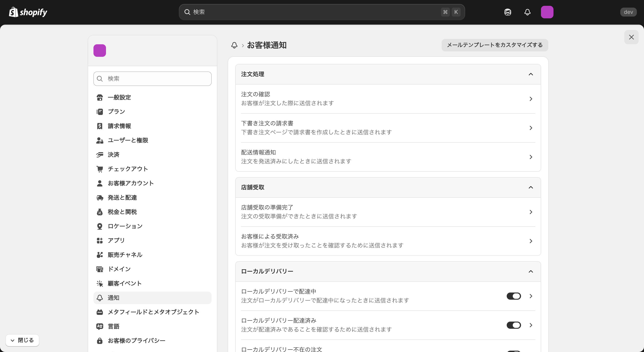Click the Shopify logo icon
Viewport: 644px width, 352px height.
[x=13, y=12]
